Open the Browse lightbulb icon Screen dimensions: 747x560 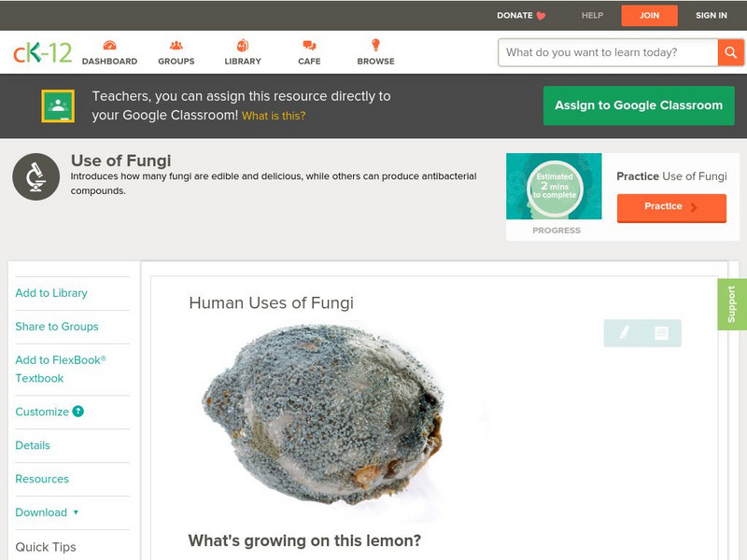[x=375, y=45]
